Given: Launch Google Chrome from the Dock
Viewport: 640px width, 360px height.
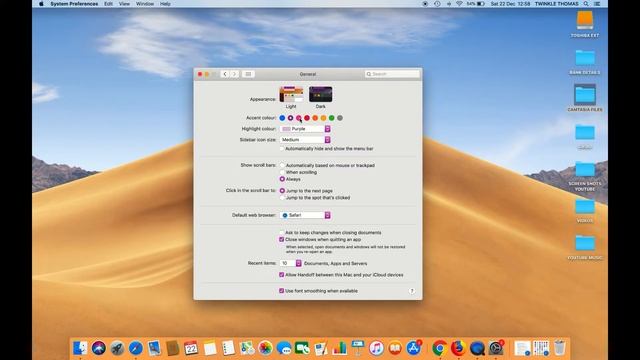Looking at the screenshot, I should click(440, 348).
